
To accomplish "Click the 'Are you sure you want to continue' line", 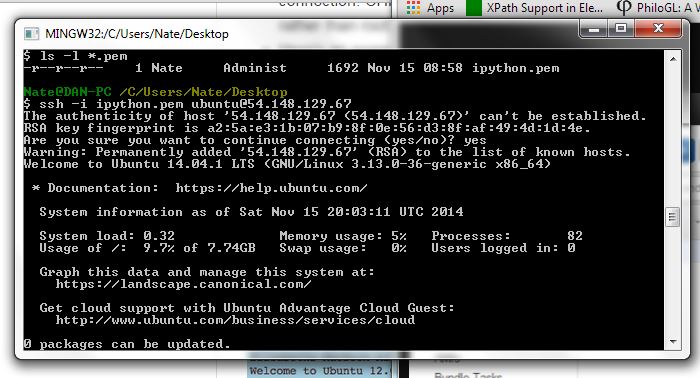I will point(255,140).
